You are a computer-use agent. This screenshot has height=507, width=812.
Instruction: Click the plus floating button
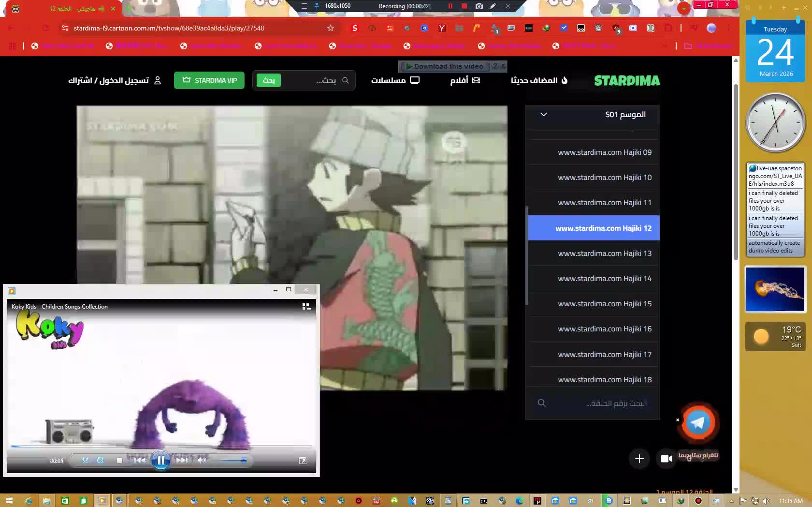639,459
